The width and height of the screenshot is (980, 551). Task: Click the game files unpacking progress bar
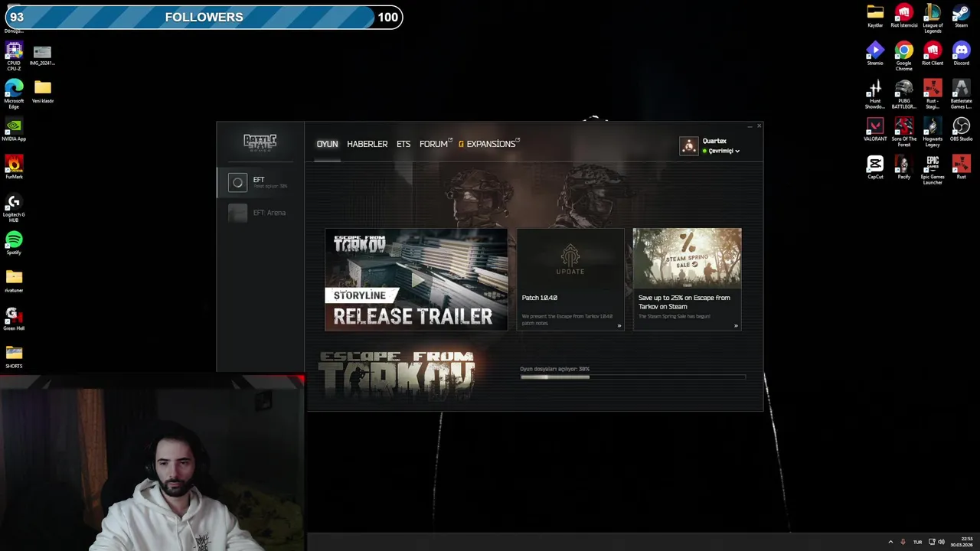[x=632, y=377]
